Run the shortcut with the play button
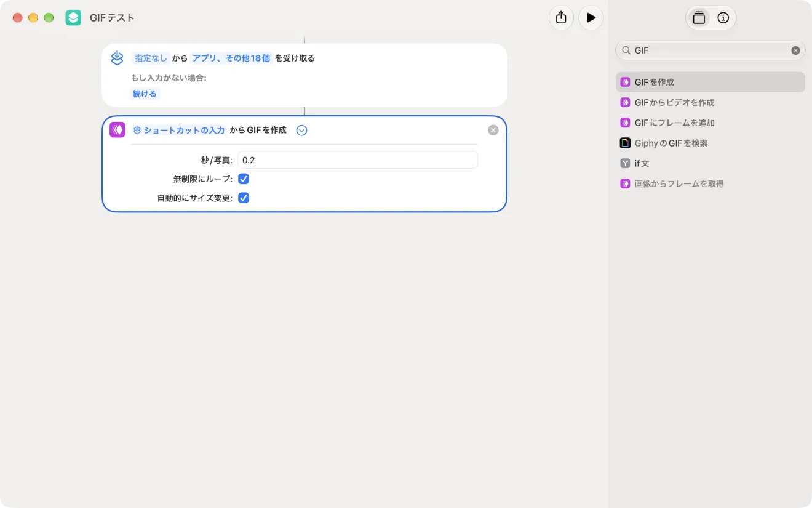The width and height of the screenshot is (812, 508). [x=591, y=18]
